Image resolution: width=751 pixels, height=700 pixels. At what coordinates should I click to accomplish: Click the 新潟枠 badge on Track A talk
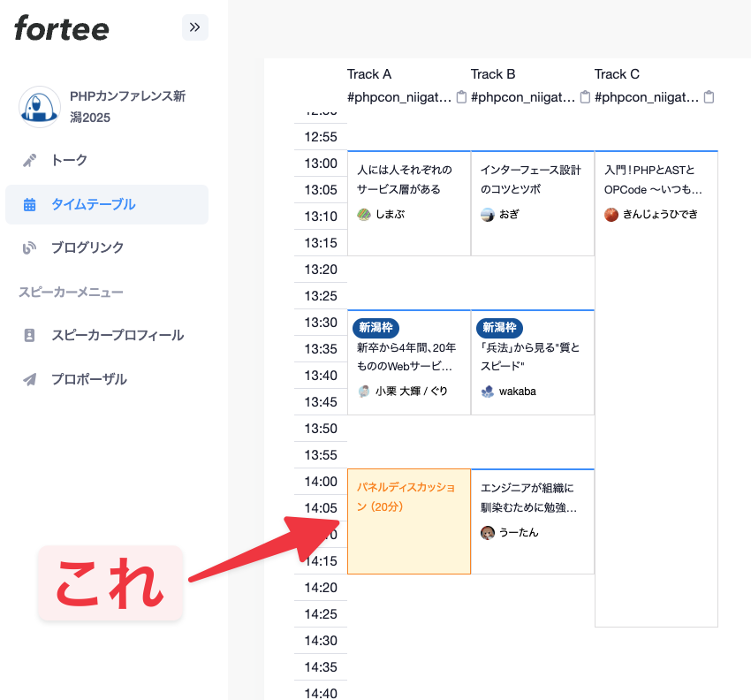point(378,328)
